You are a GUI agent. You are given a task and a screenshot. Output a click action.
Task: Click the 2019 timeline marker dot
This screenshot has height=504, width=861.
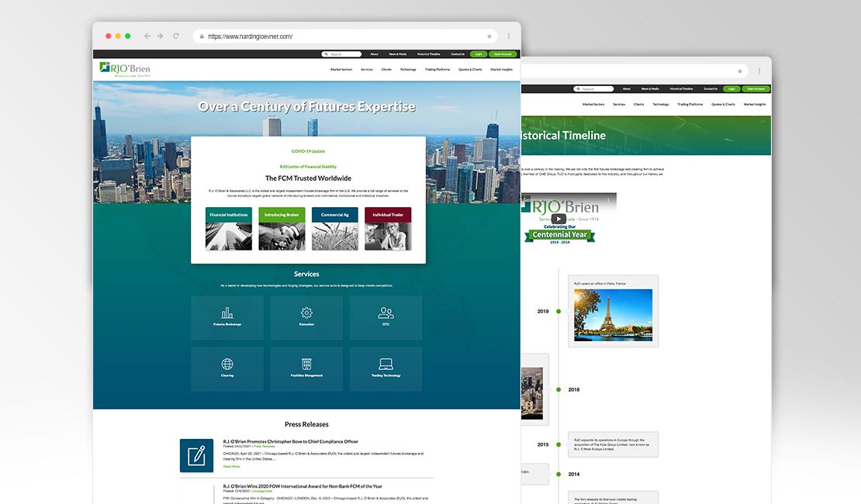pyautogui.click(x=558, y=311)
